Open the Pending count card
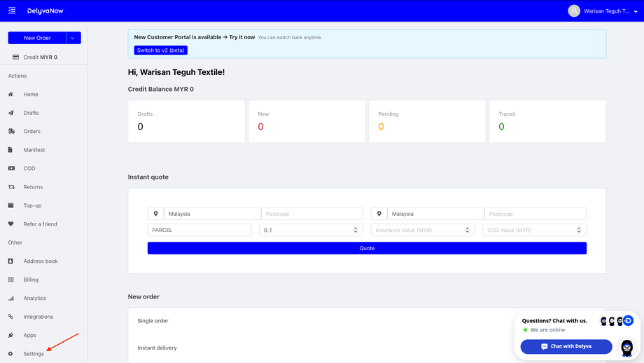644x363 pixels. pyautogui.click(x=427, y=121)
